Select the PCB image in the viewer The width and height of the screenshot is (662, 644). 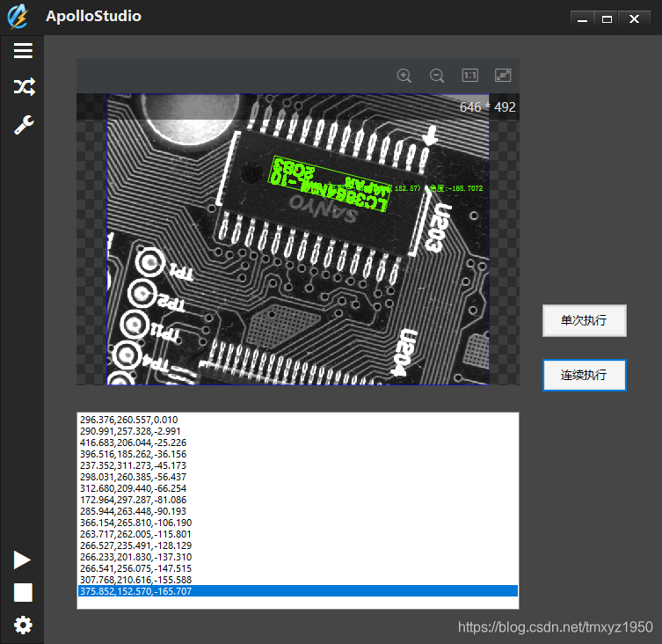(x=298, y=239)
